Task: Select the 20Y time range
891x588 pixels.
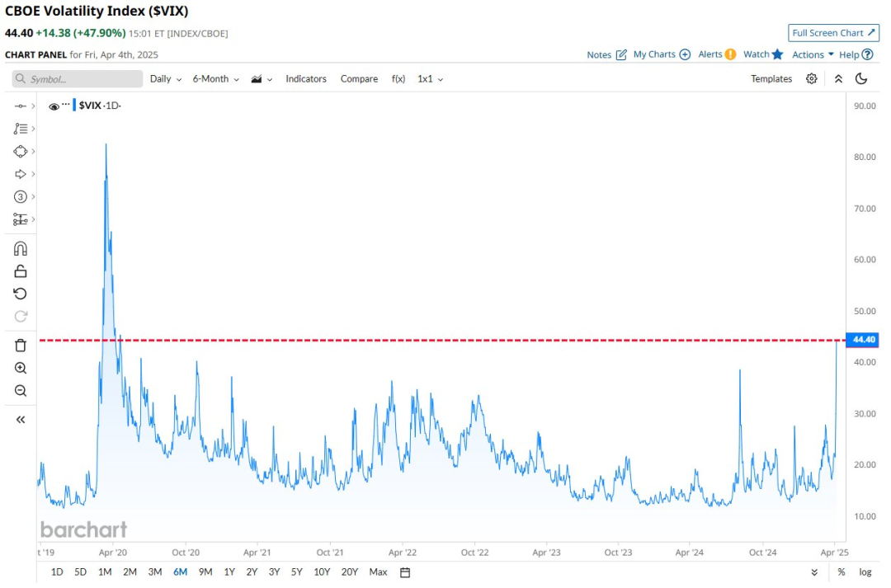Action: (x=350, y=572)
